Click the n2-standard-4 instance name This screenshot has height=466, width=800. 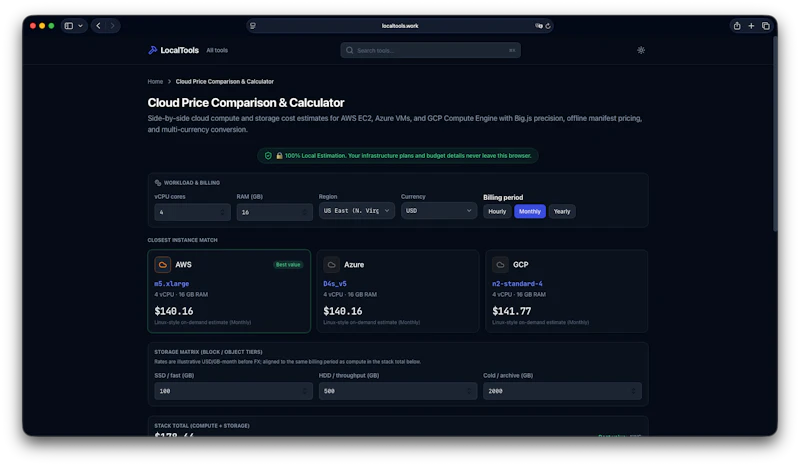click(517, 284)
